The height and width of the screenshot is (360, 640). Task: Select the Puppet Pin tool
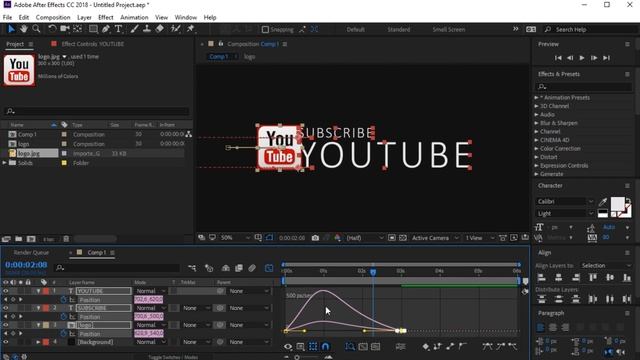190,29
